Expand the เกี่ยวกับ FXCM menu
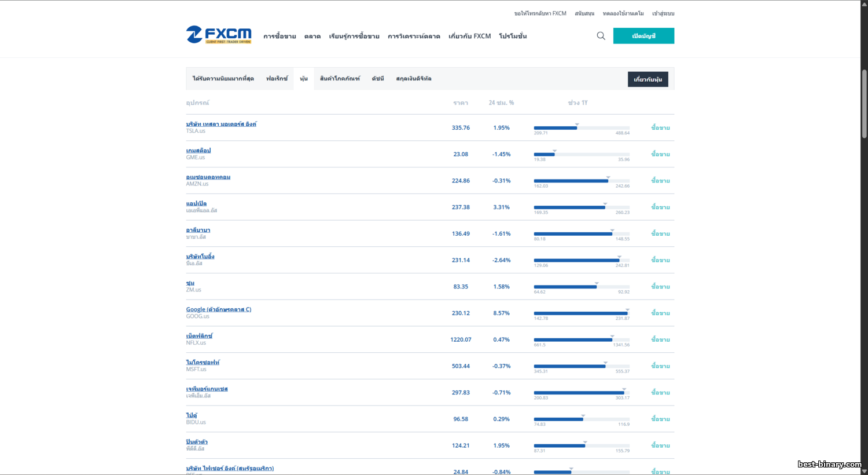868x475 pixels. (x=469, y=36)
